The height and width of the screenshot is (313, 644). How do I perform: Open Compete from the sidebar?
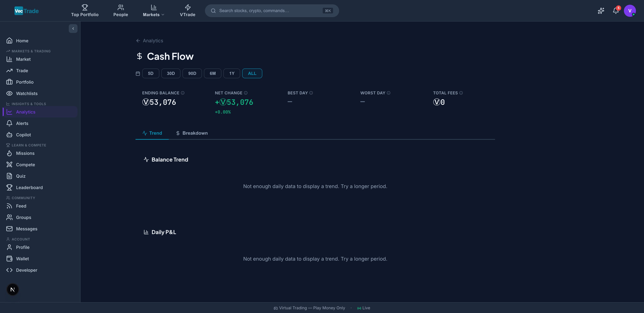click(40, 165)
